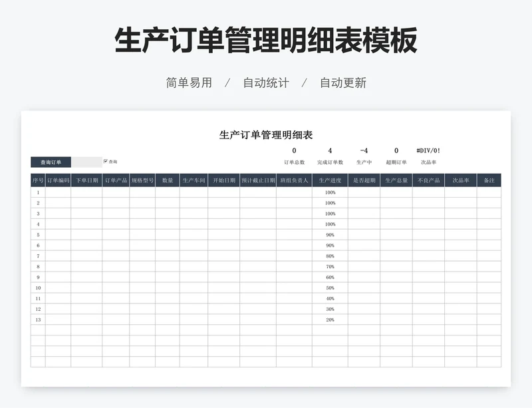Select the 40% progress cell

coord(330,298)
